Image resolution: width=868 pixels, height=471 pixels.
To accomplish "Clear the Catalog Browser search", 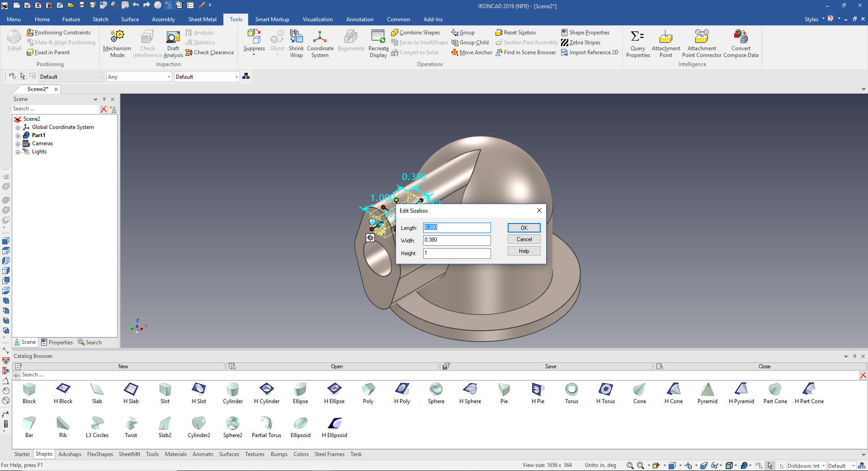I will tap(863, 376).
